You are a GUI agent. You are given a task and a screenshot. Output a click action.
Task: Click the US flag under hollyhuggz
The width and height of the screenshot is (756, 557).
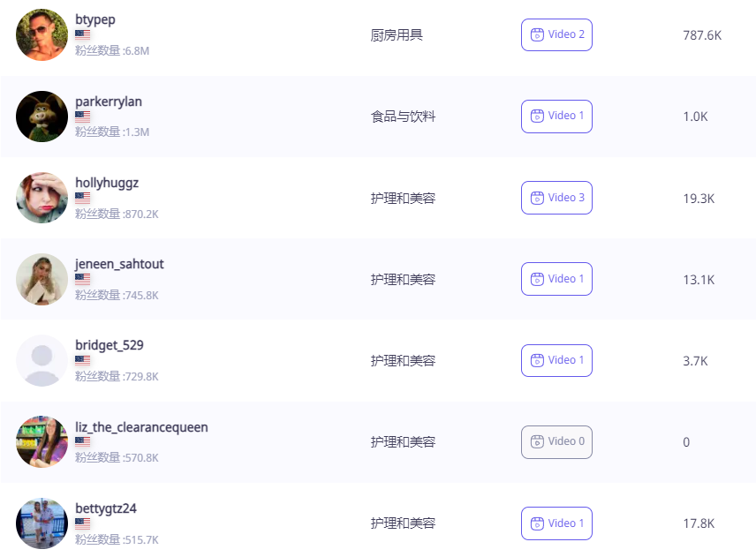tap(82, 198)
